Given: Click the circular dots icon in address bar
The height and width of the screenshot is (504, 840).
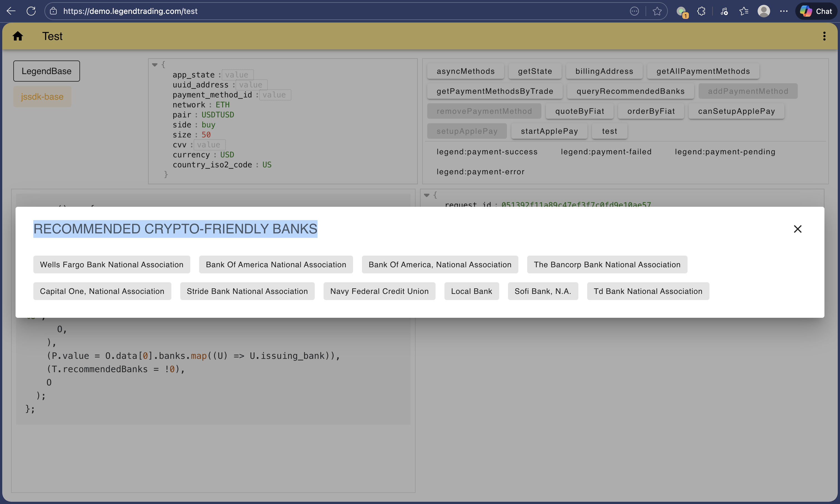Looking at the screenshot, I should [x=634, y=11].
